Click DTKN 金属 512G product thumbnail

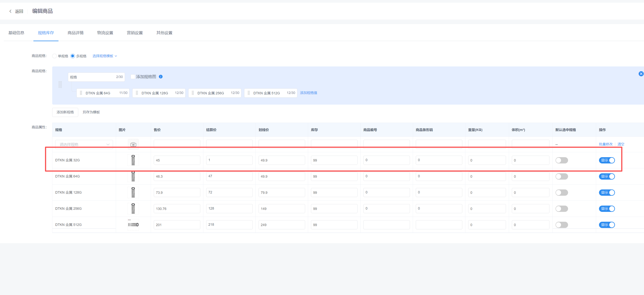pos(133,225)
